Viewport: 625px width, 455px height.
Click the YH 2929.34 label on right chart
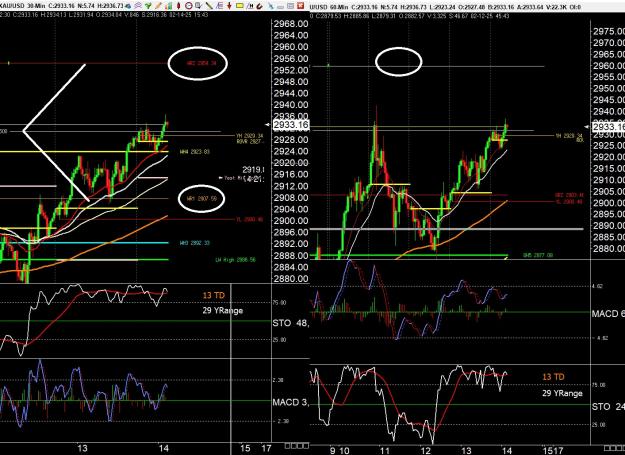(x=570, y=136)
